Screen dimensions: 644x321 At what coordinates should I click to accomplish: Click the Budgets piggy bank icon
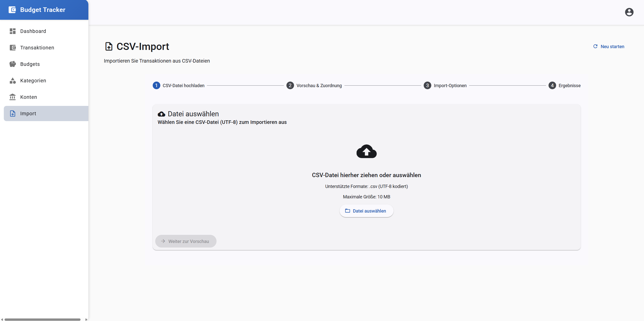coord(13,64)
